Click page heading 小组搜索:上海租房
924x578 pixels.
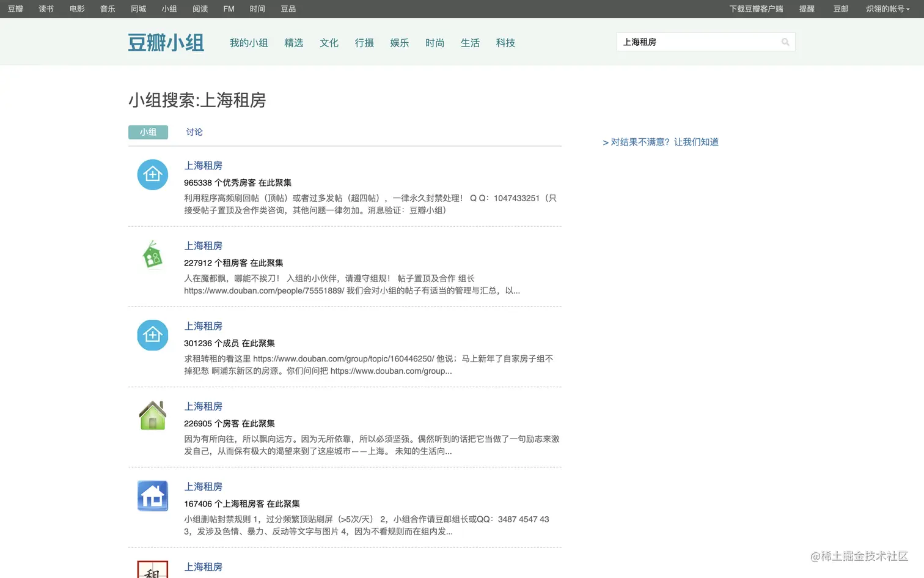(x=197, y=100)
